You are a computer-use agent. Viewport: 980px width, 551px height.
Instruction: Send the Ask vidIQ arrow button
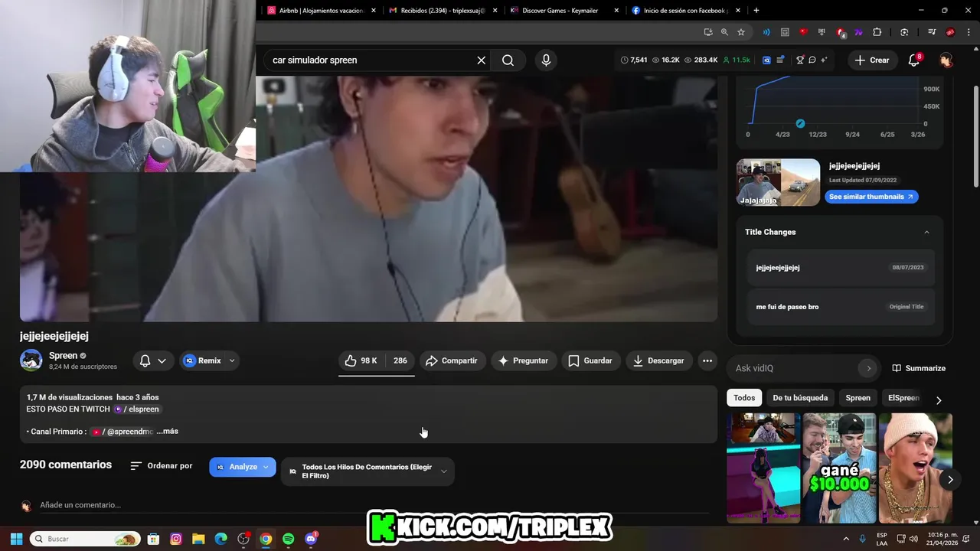coord(868,368)
